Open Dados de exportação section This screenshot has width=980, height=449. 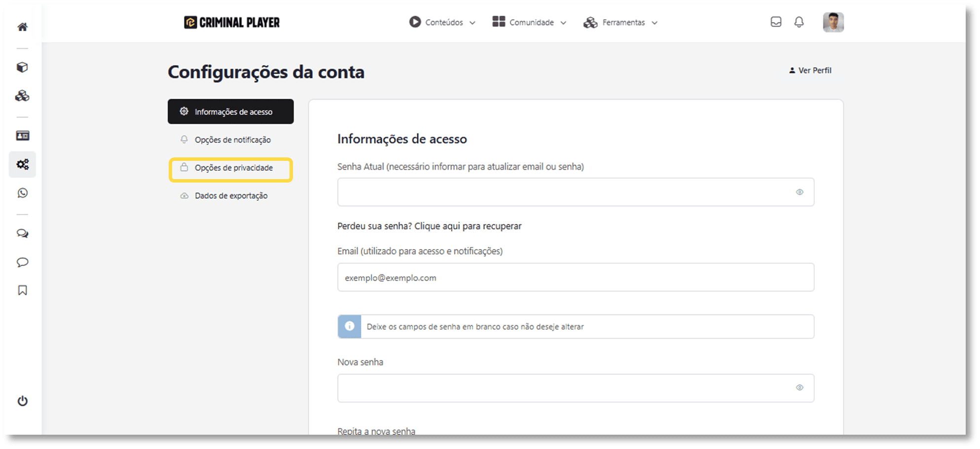tap(231, 196)
